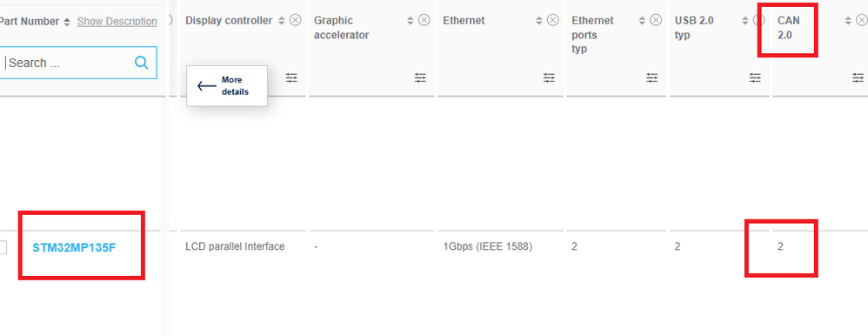Sort the CAN 2.0 column
Image resolution: width=868 pixels, height=336 pixels.
[848, 21]
